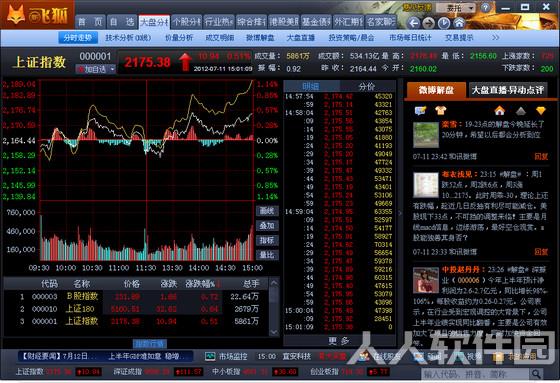Click 更多 below the tick list
This screenshot has width=560, height=383.
[x=339, y=341]
